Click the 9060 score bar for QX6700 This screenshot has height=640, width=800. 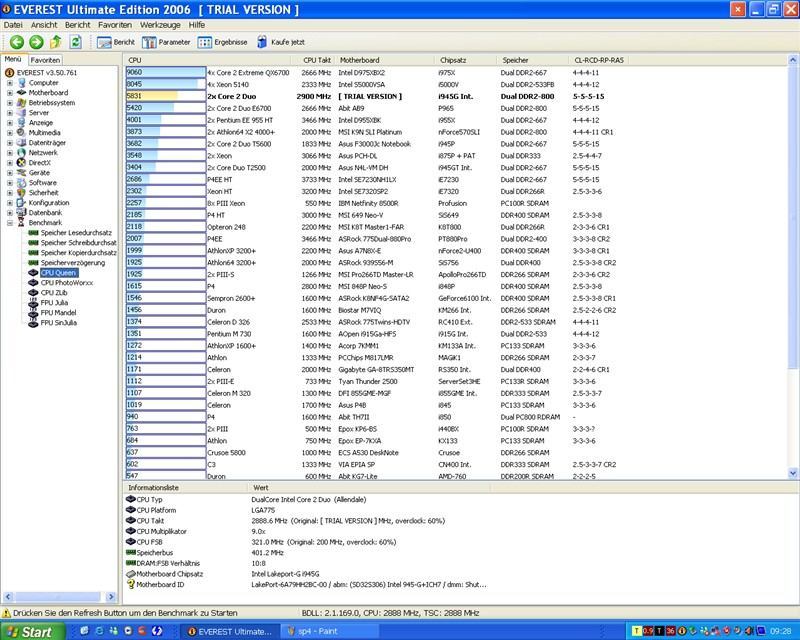[166, 72]
